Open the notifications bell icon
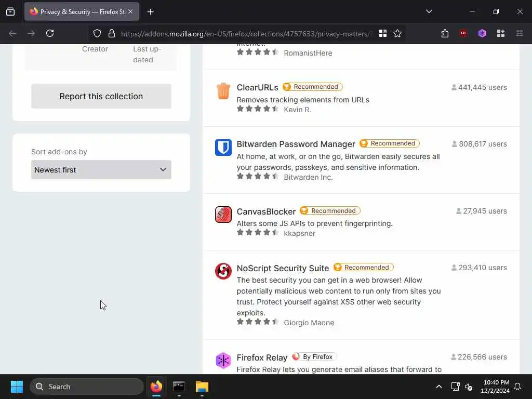This screenshot has width=532, height=399. 518,387
